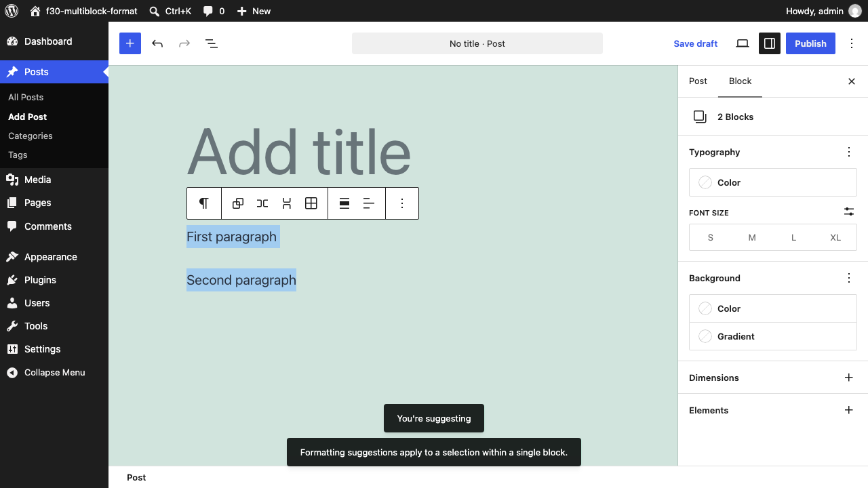Open Background Color picker
This screenshot has height=488, width=868.
tap(773, 308)
